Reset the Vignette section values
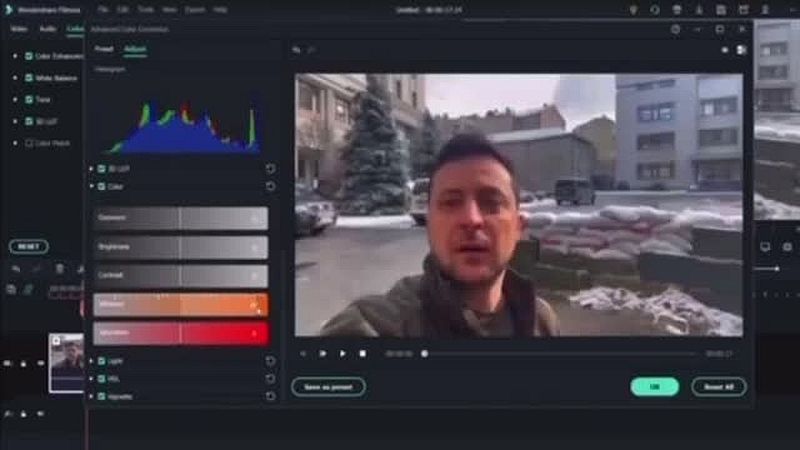Viewport: 800px width, 450px height. (x=270, y=396)
